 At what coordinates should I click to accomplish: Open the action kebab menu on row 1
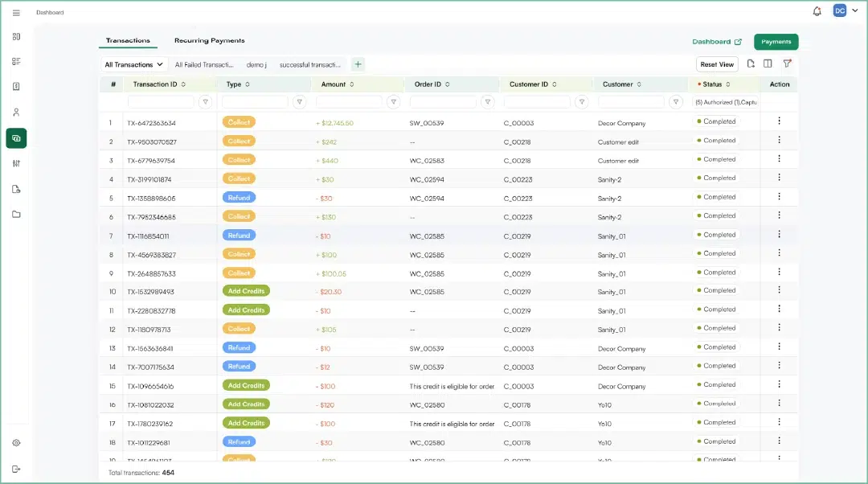click(x=777, y=121)
